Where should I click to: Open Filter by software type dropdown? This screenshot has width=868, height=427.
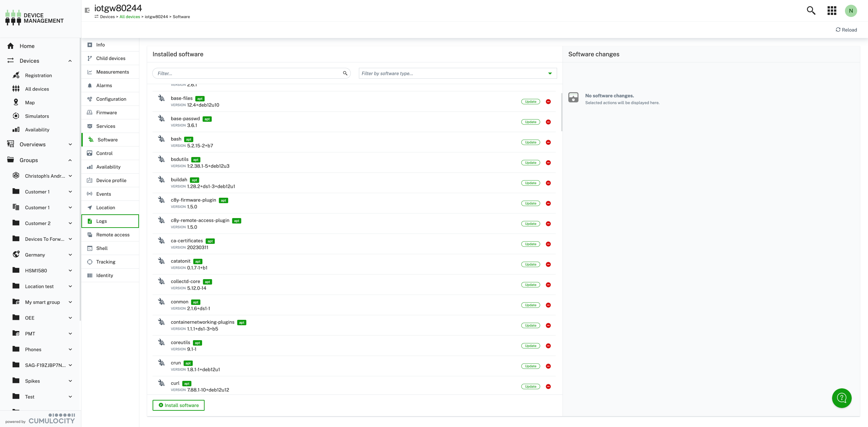[457, 73]
